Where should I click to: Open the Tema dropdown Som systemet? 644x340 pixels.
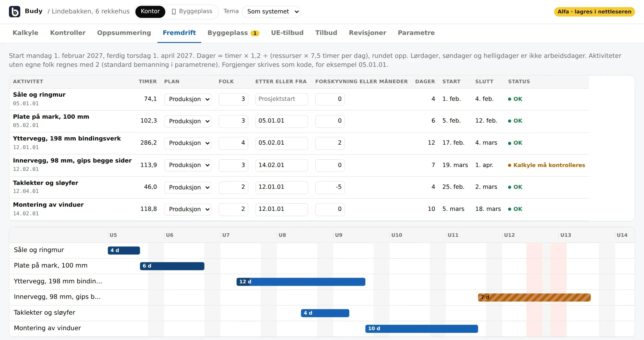pyautogui.click(x=271, y=12)
